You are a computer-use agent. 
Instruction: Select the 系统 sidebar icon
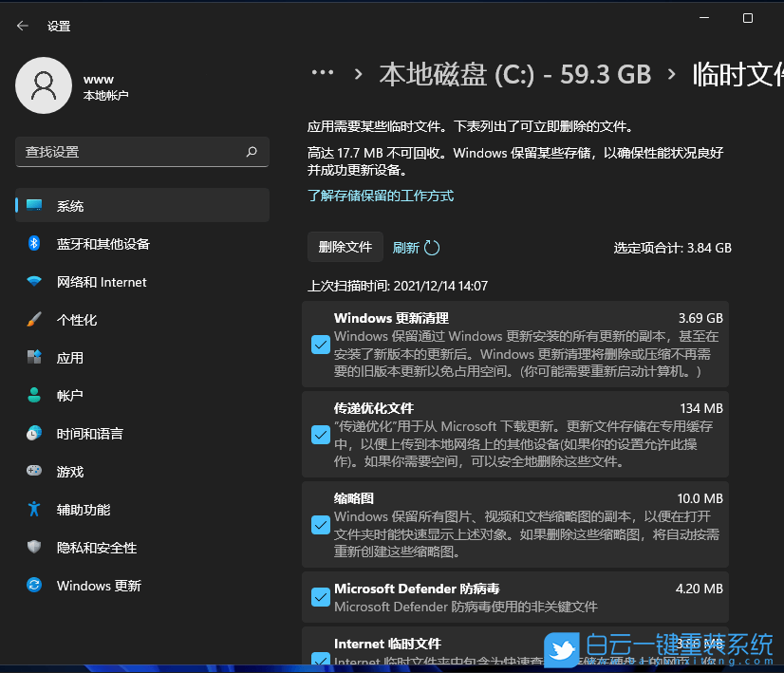[x=33, y=205]
